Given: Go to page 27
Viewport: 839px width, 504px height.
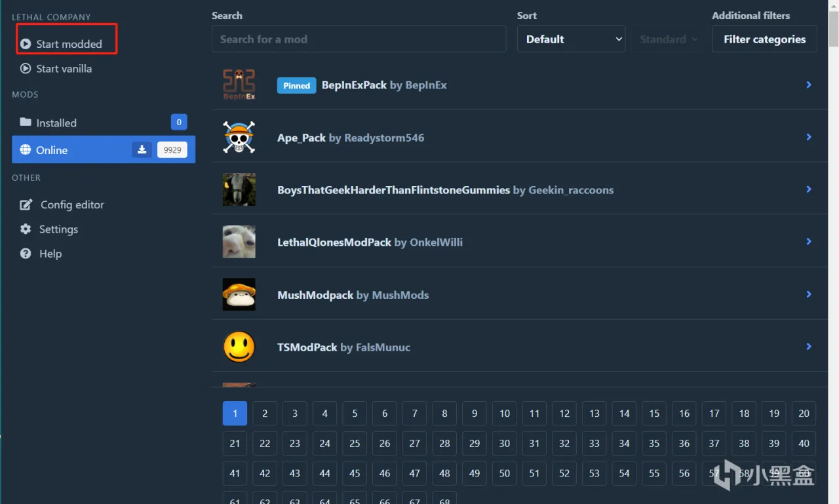Looking at the screenshot, I should pyautogui.click(x=415, y=443).
